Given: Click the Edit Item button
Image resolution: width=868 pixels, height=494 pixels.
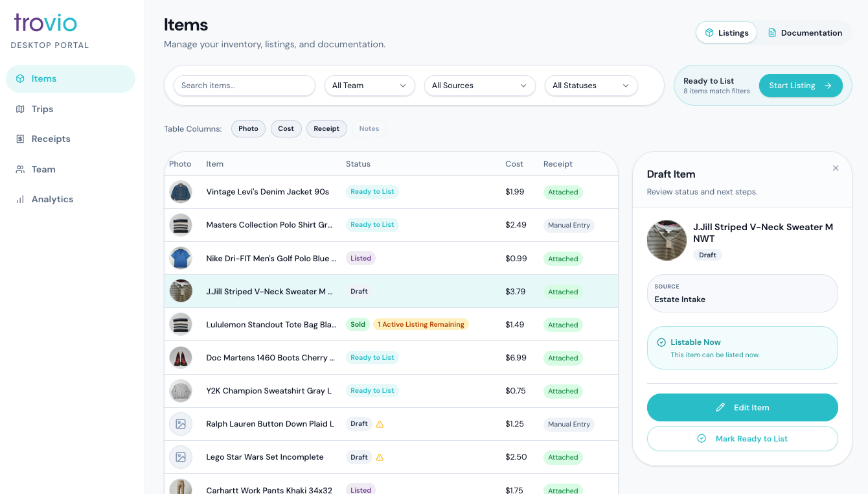Looking at the screenshot, I should pyautogui.click(x=742, y=408).
